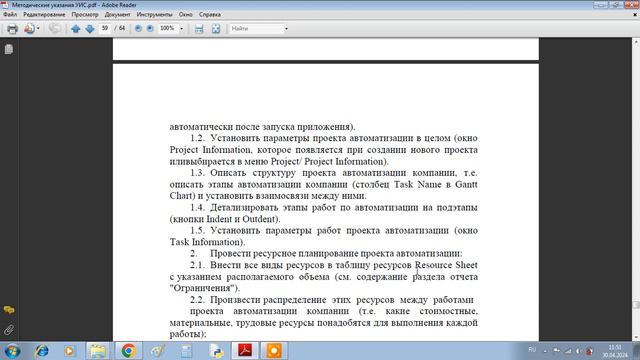Open the Просмотр menu
640x360 pixels.
pyautogui.click(x=85, y=14)
